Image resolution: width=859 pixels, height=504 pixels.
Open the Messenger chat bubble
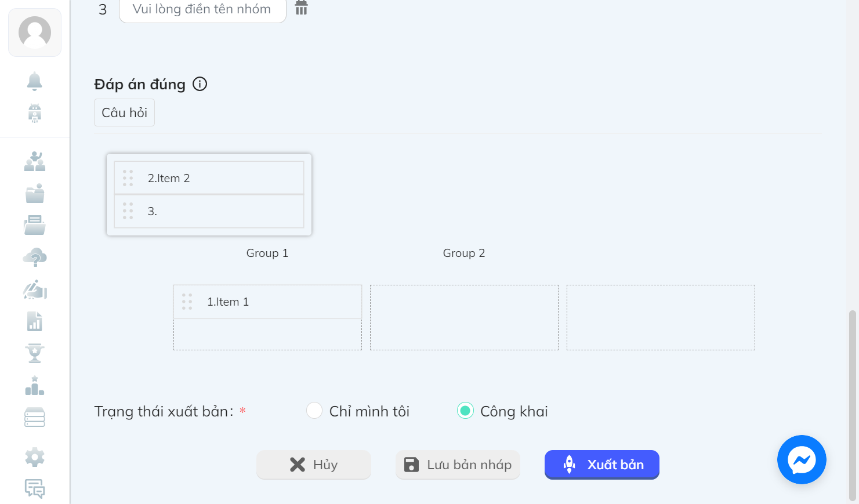(802, 459)
